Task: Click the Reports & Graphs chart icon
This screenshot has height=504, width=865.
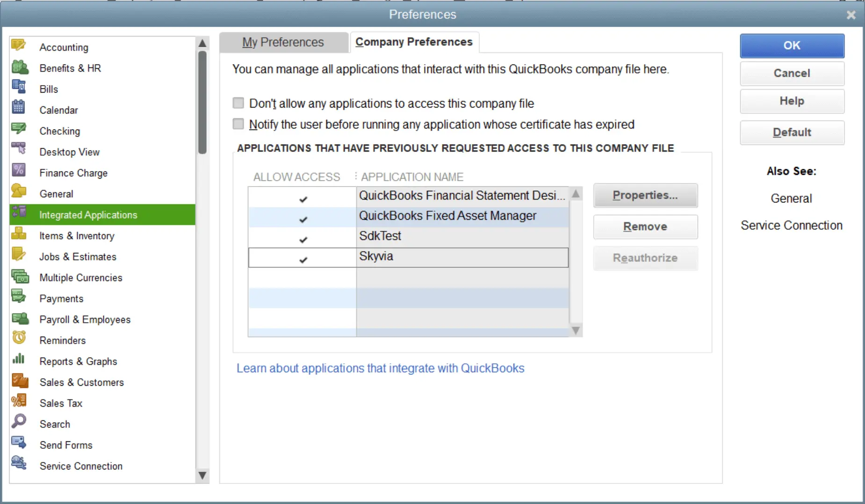Action: pyautogui.click(x=19, y=359)
